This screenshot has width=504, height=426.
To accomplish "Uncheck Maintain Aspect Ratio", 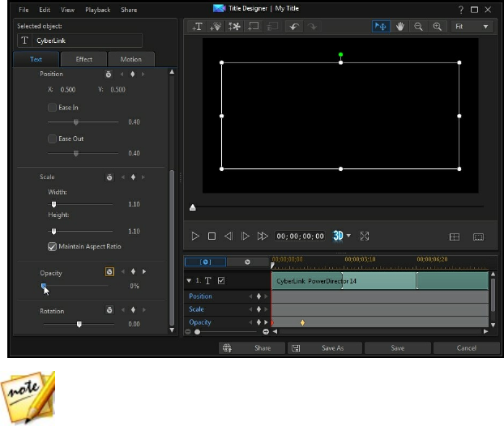I will point(53,246).
